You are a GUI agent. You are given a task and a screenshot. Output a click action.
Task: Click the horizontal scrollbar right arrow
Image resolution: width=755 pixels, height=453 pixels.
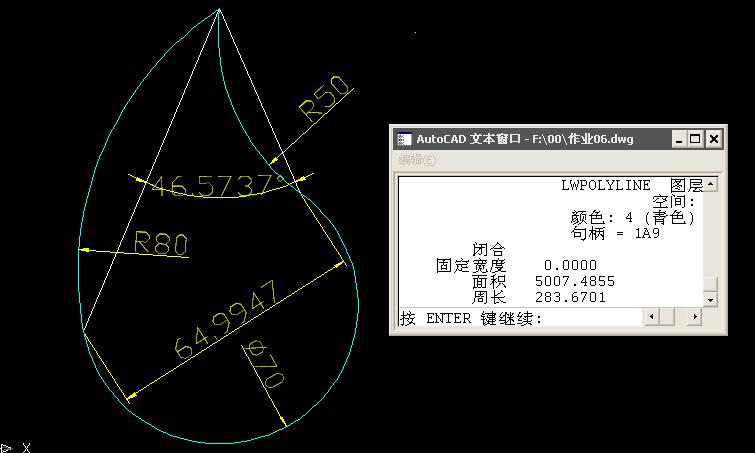(x=695, y=317)
